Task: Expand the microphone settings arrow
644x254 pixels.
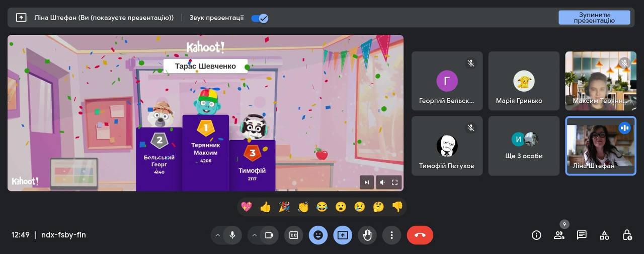Action: point(218,235)
